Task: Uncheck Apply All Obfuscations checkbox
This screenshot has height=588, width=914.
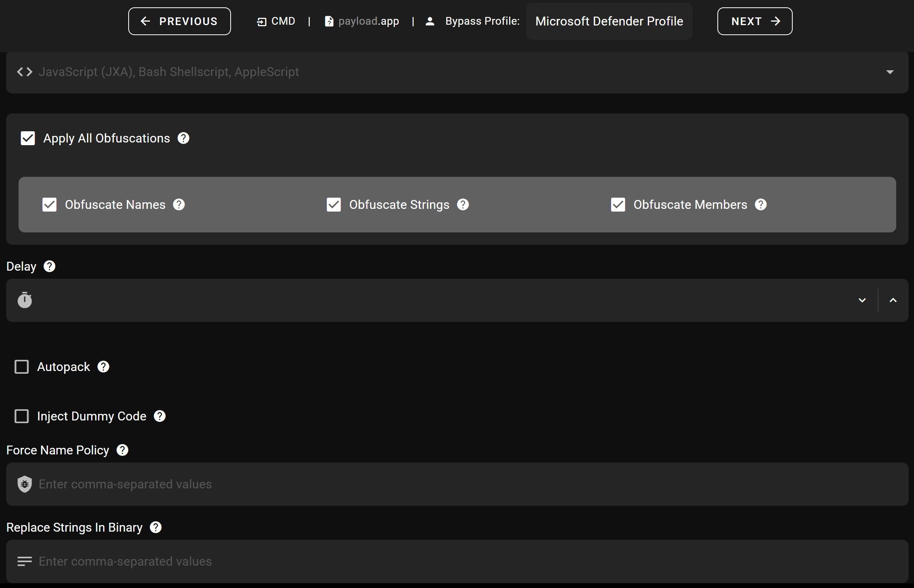Action: [x=28, y=138]
